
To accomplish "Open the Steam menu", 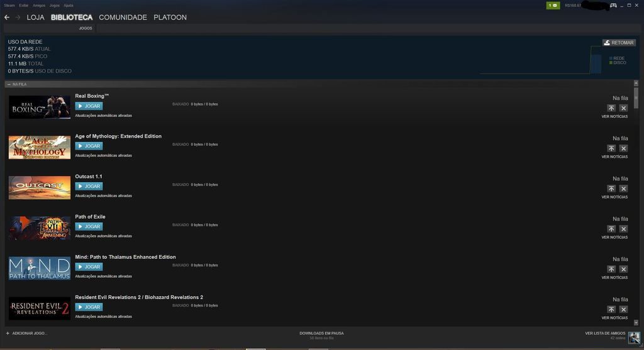I will (x=9, y=5).
